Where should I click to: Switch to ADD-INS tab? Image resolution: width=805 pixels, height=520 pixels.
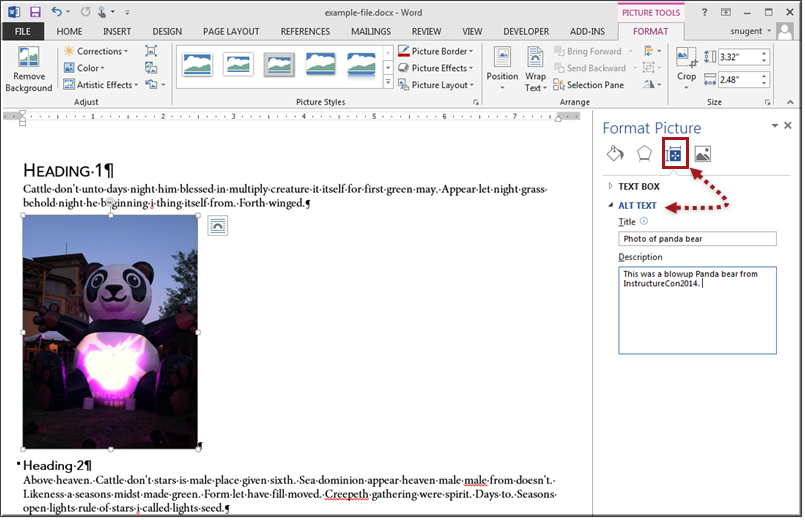tap(587, 31)
